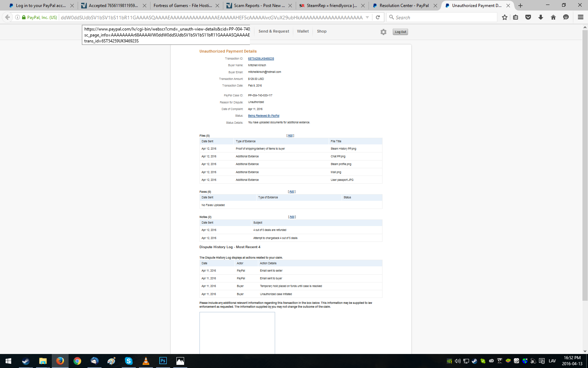Click the Add link next to Files
The width and height of the screenshot is (588, 368).
(x=290, y=136)
